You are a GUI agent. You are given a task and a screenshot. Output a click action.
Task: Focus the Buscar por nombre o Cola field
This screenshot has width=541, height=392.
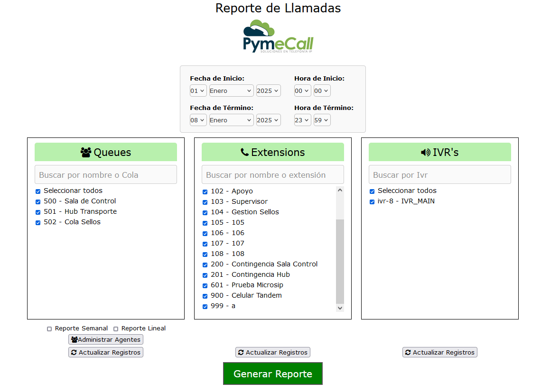coord(106,174)
